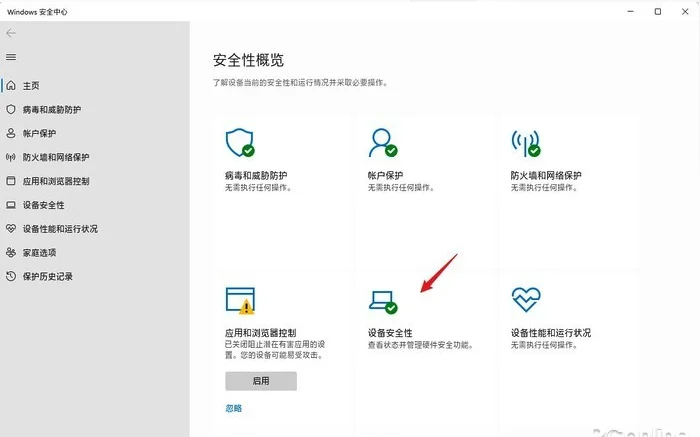
Task: Click the family icon beside 家庭选项
Action: 11,253
